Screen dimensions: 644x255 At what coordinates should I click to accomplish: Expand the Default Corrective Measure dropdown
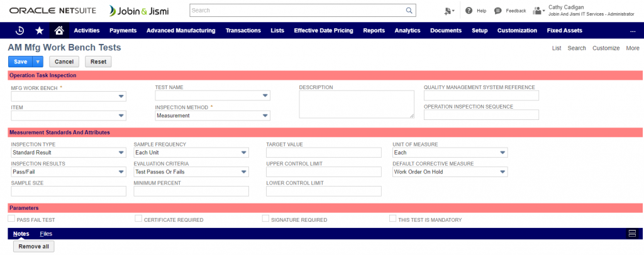coord(502,172)
